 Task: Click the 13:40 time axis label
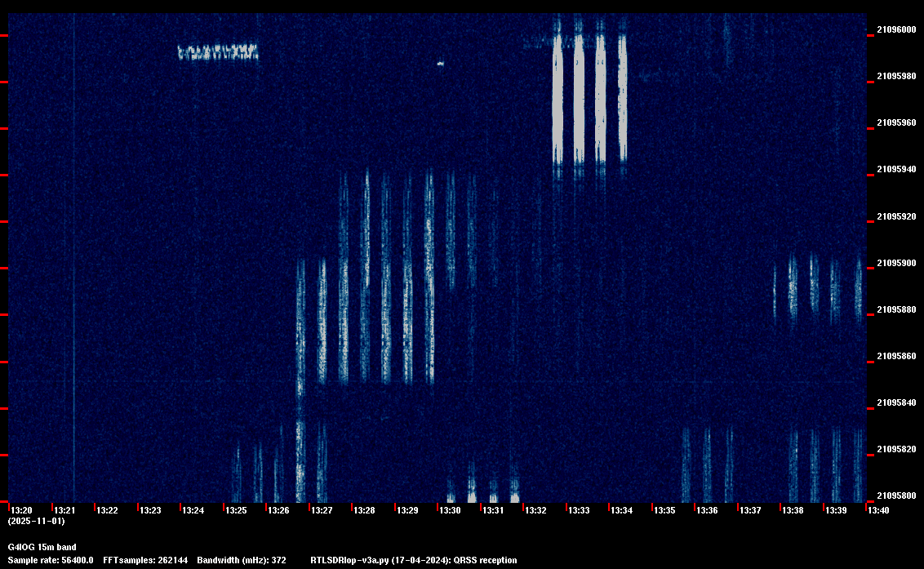click(x=878, y=510)
